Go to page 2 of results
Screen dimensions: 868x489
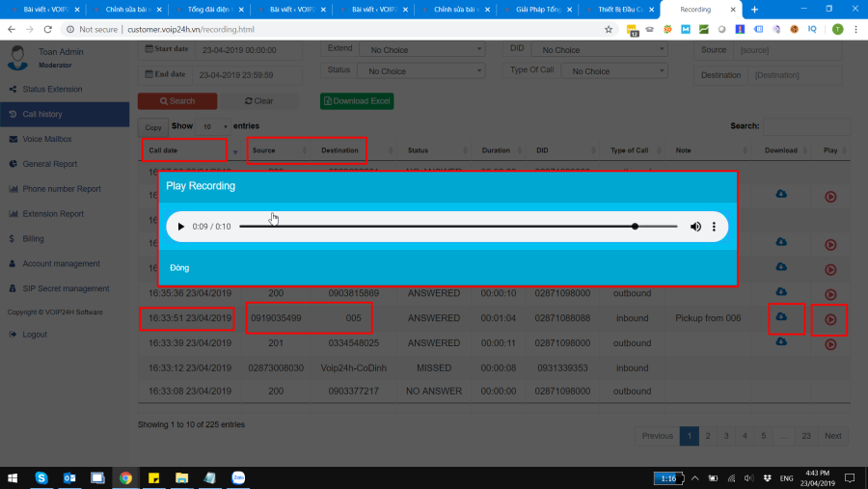707,436
